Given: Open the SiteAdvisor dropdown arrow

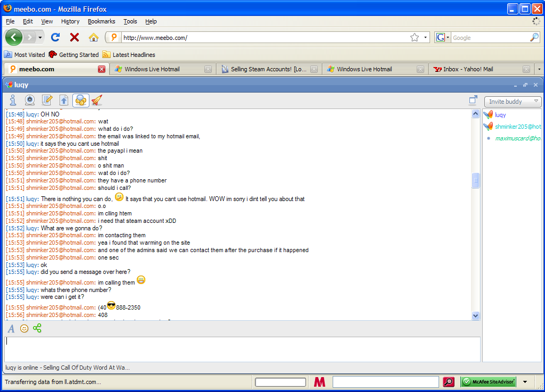Looking at the screenshot, I should (x=525, y=382).
